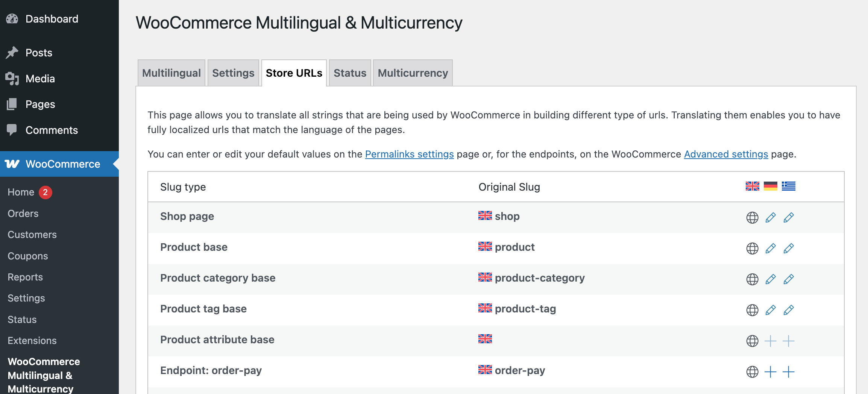
Task: Click the 'product-tag' original slug text
Action: [x=525, y=309]
